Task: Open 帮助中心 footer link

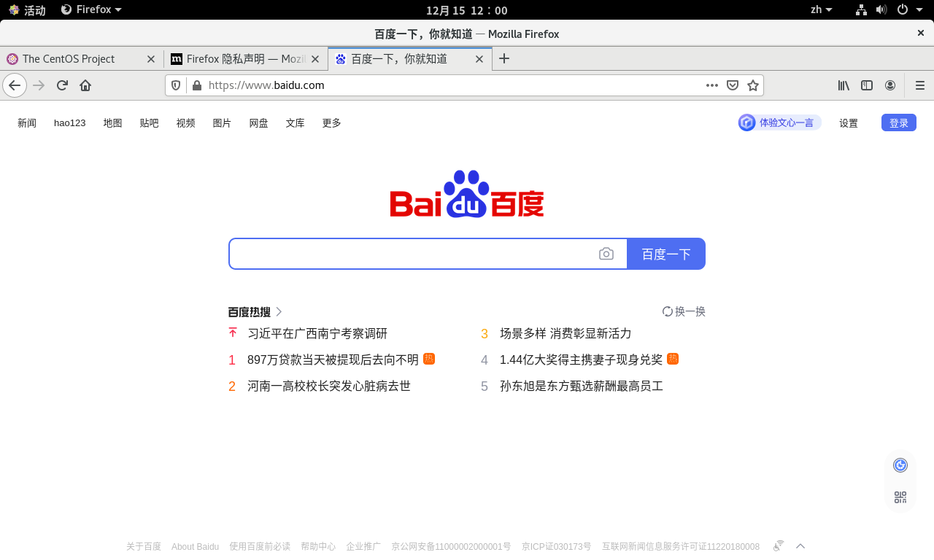Action: [x=318, y=546]
